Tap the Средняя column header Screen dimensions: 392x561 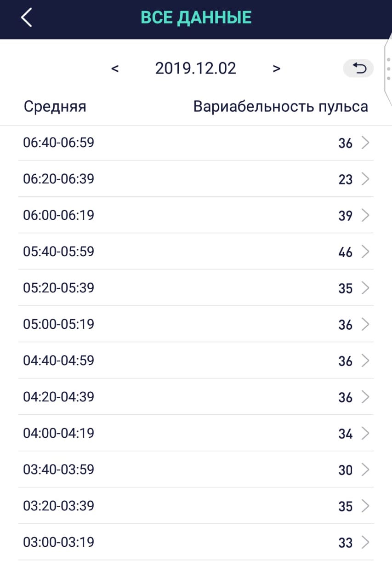55,107
